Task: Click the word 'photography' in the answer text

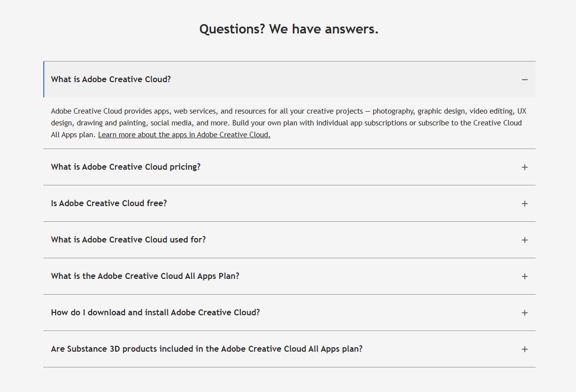Action: click(393, 111)
